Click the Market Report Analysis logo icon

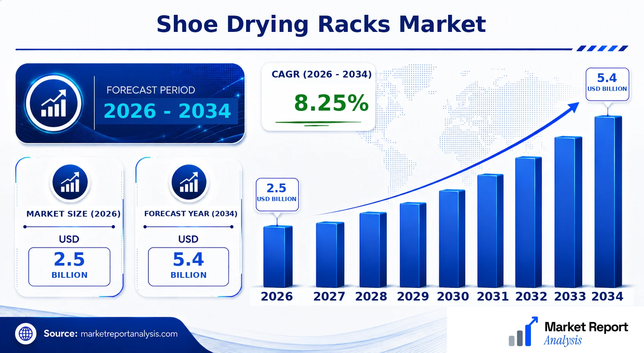tap(523, 332)
